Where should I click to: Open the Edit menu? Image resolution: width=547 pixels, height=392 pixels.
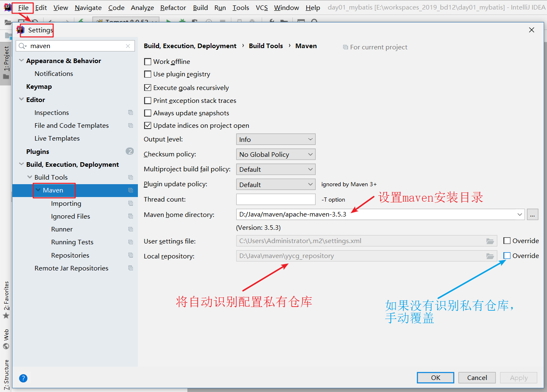coord(41,7)
